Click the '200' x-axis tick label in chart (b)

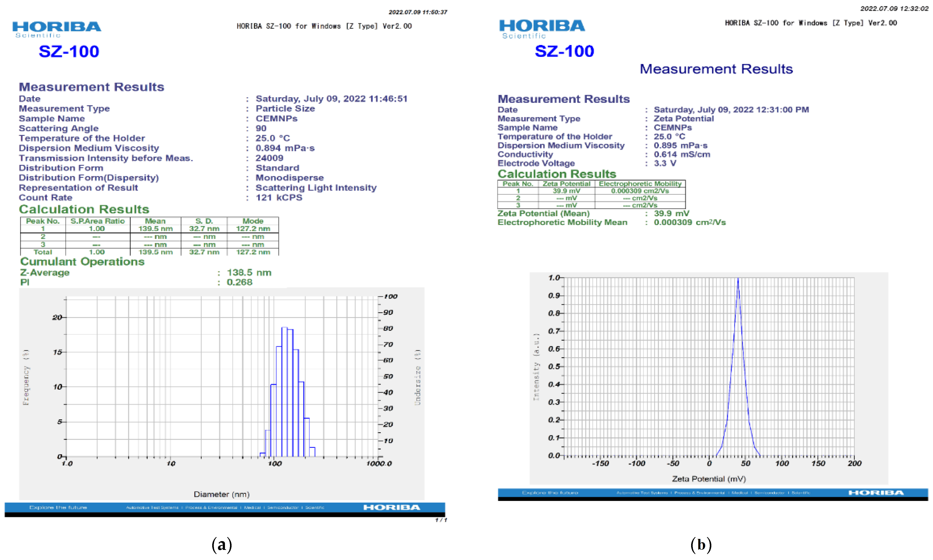pos(855,463)
